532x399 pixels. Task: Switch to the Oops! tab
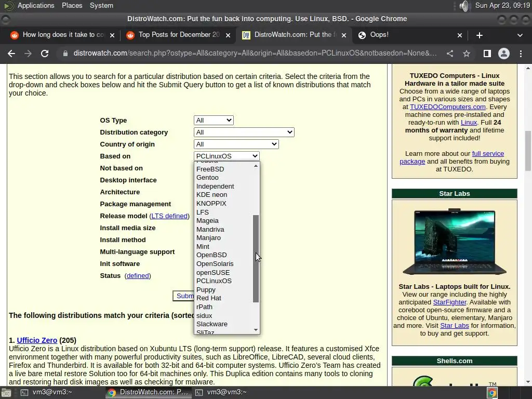[409, 35]
